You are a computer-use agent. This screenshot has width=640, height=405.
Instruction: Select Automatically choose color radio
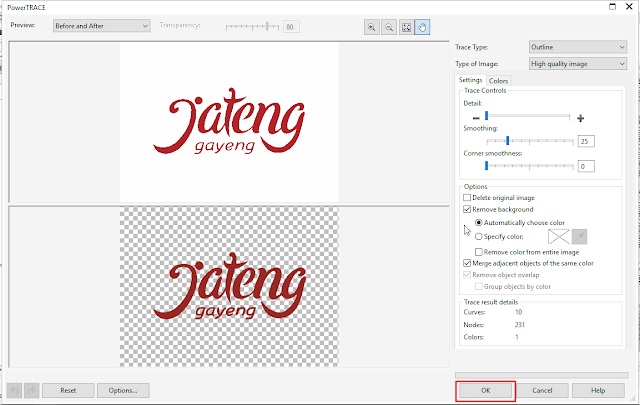point(478,223)
